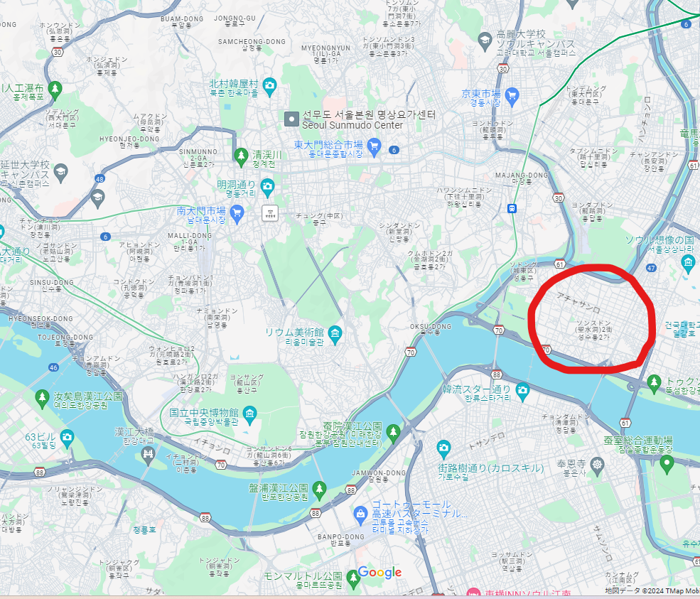Select the Hangang Bridge landmark icon
This screenshot has height=599, width=700.
[148, 454]
